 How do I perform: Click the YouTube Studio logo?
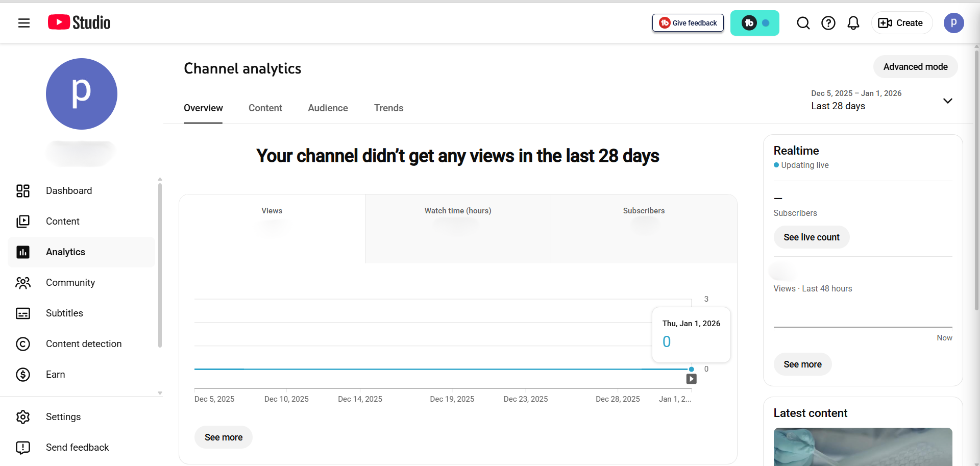click(x=79, y=22)
